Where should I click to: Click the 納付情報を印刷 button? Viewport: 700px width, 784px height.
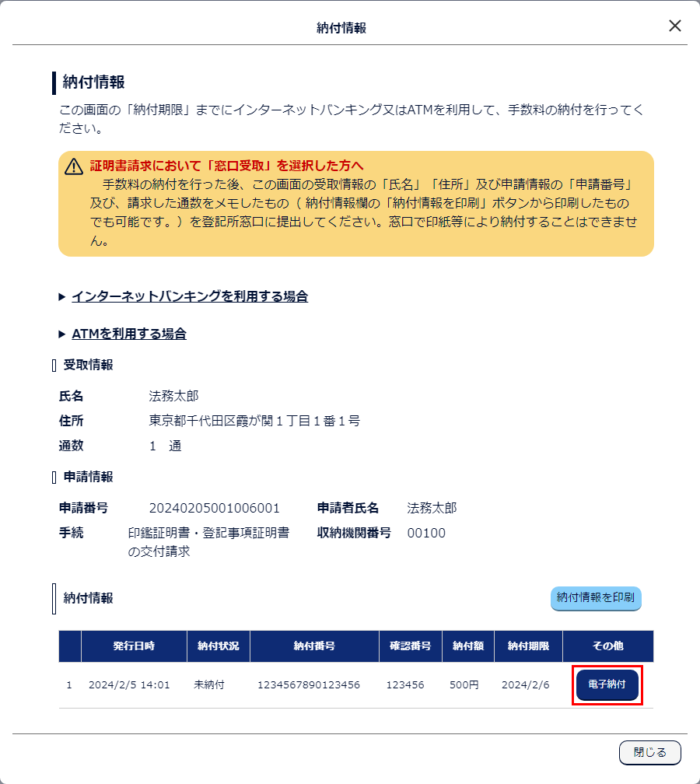pyautogui.click(x=596, y=598)
